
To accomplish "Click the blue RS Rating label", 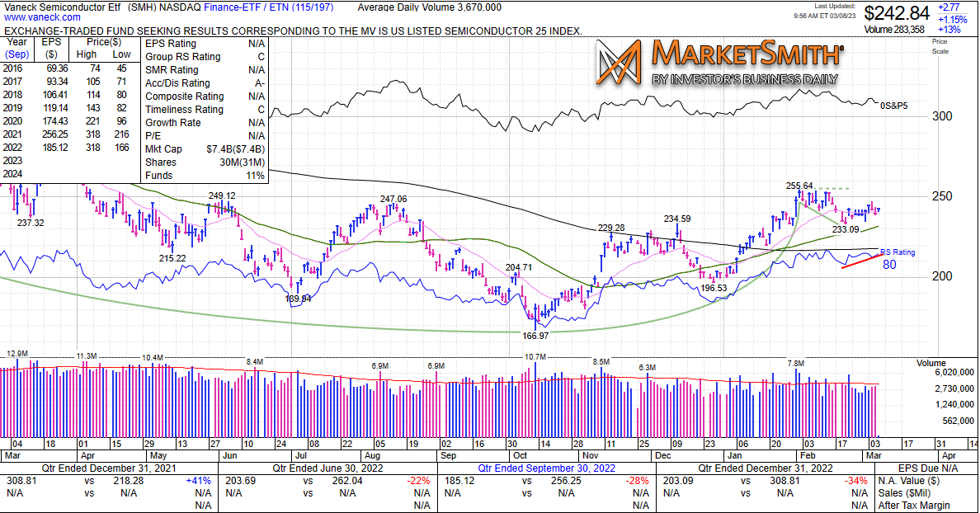I will tap(898, 252).
